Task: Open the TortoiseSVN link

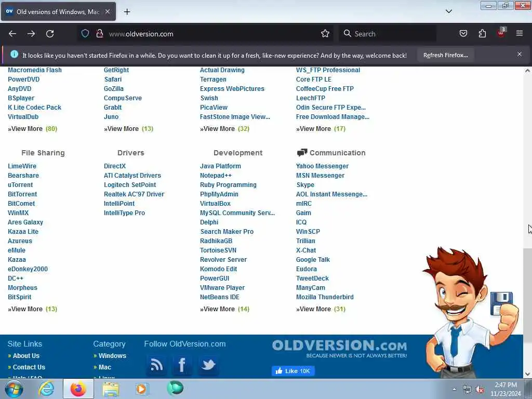Action: [x=218, y=250]
